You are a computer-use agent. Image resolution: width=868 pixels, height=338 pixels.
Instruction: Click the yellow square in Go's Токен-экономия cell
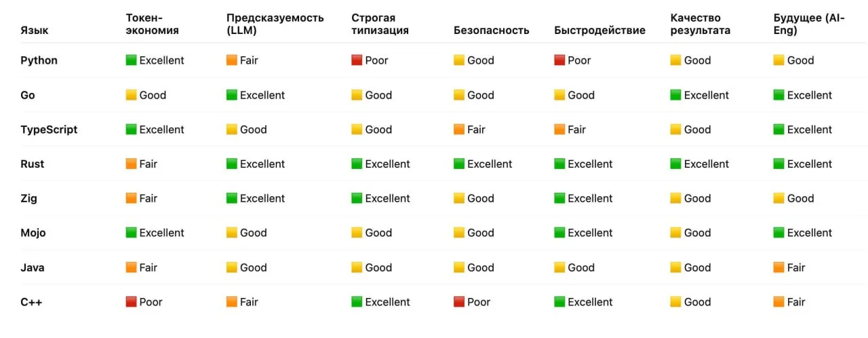[131, 95]
